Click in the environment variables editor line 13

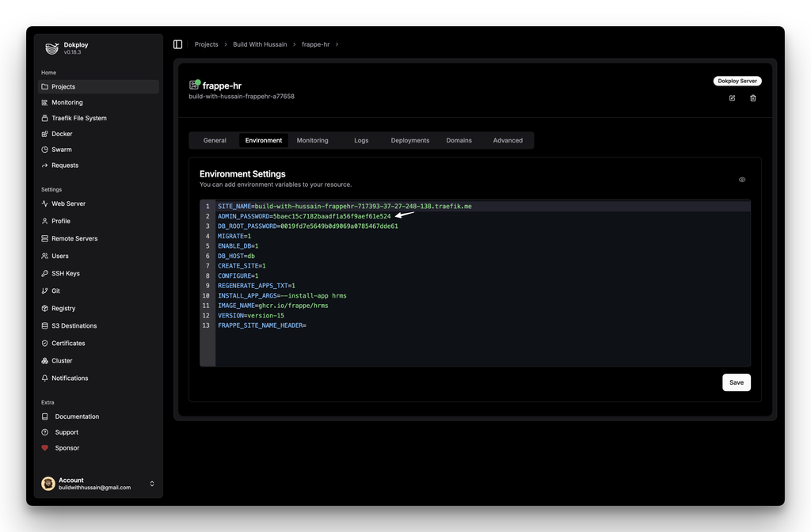pyautogui.click(x=396, y=325)
